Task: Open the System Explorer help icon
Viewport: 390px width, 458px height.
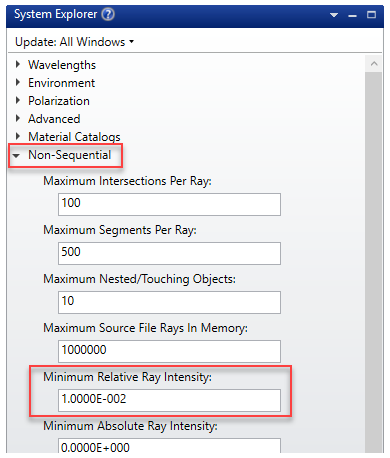Action: pos(108,14)
